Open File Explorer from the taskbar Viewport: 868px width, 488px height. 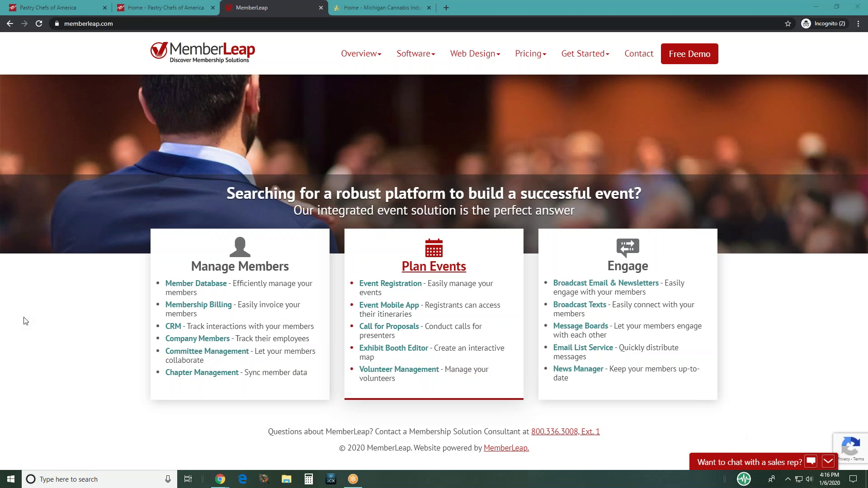pos(287,479)
